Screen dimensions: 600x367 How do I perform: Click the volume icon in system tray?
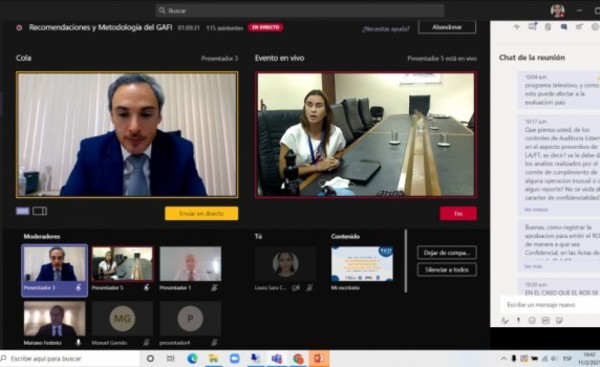(x=554, y=359)
